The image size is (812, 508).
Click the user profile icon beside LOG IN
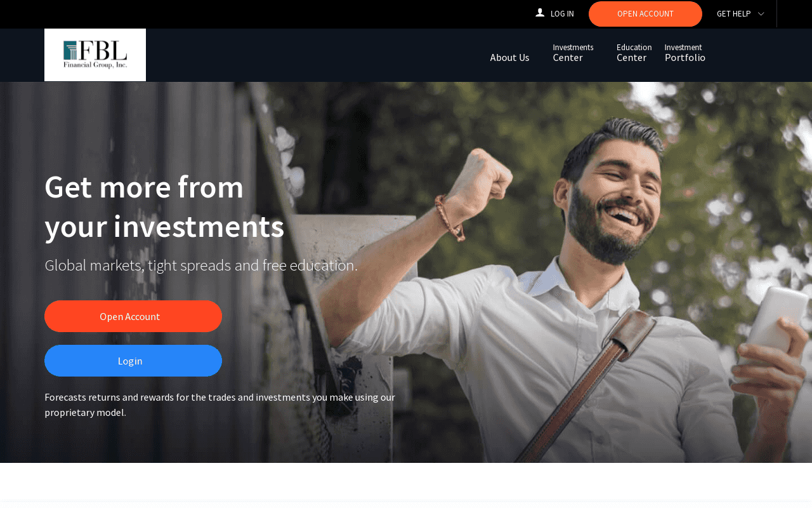(x=540, y=13)
